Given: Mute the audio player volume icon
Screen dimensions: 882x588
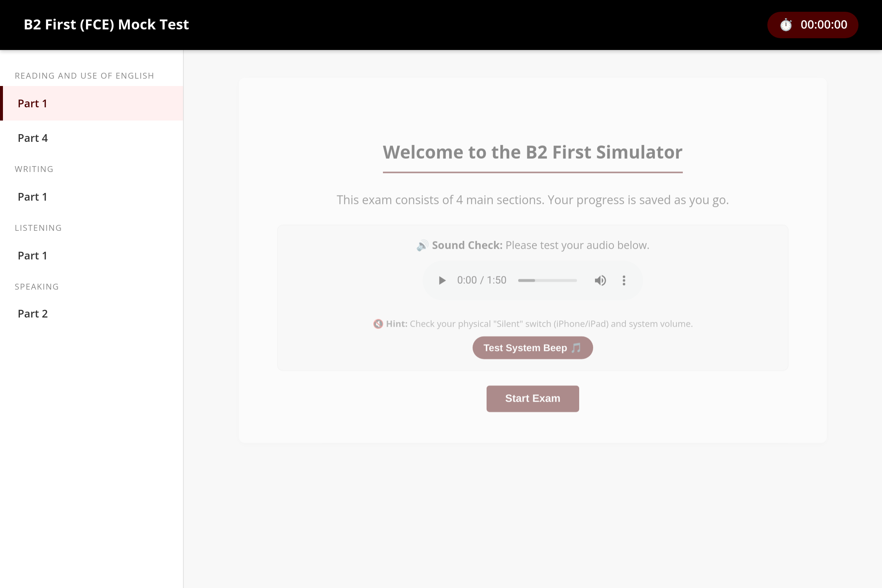Looking at the screenshot, I should 600,280.
